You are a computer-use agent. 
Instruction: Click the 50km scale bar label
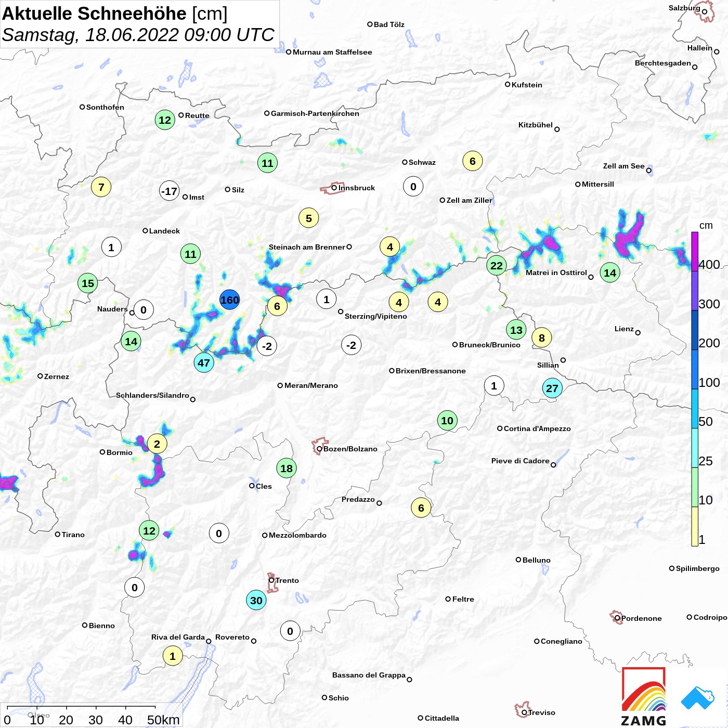[163, 720]
